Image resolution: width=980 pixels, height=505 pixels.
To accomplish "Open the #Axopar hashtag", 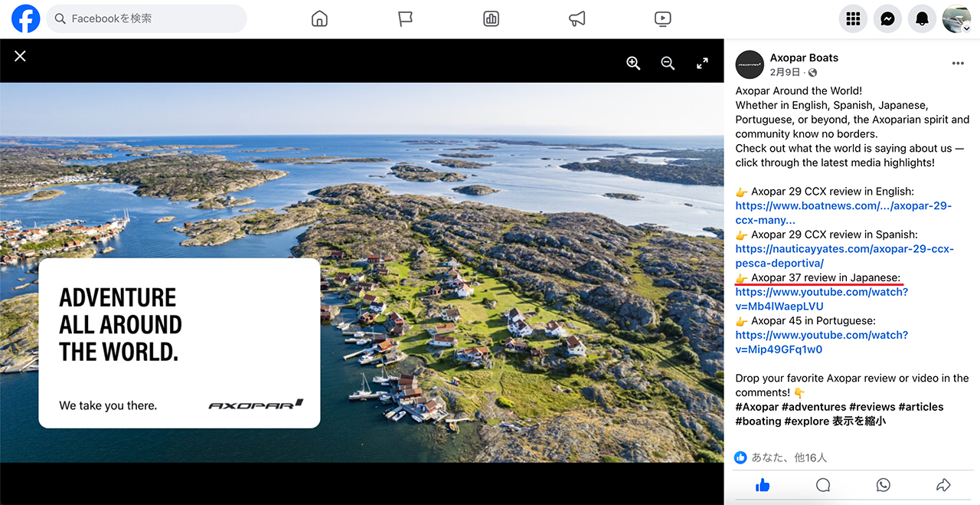I will tap(757, 407).
